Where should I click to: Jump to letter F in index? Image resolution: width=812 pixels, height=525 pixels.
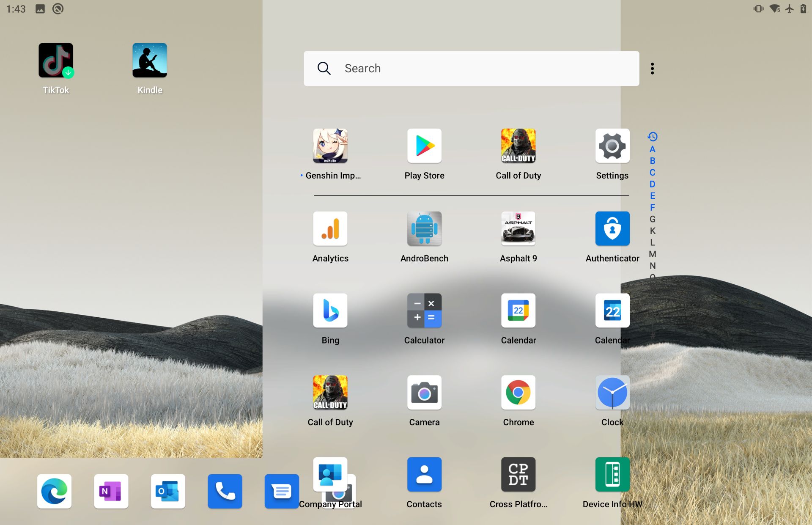653,208
